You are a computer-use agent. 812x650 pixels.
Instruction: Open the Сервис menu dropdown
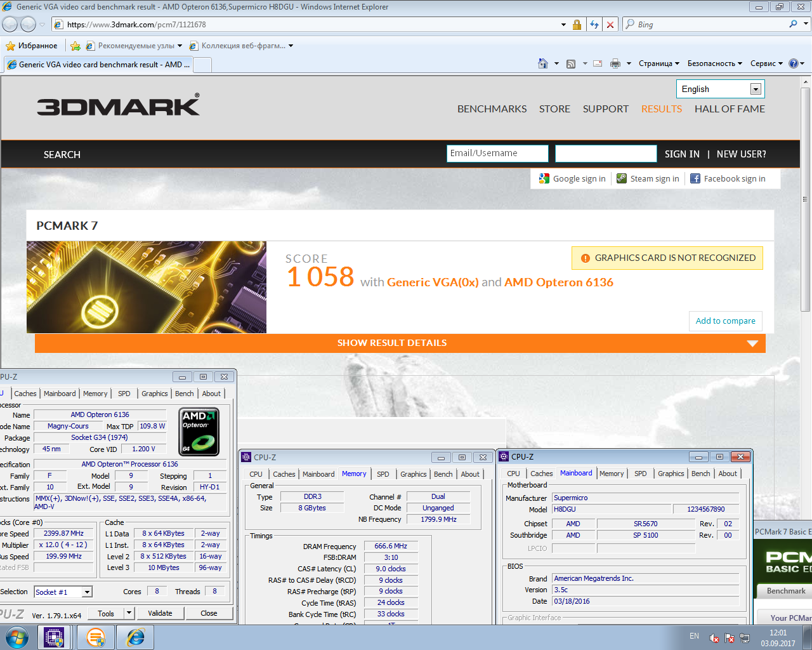click(766, 63)
